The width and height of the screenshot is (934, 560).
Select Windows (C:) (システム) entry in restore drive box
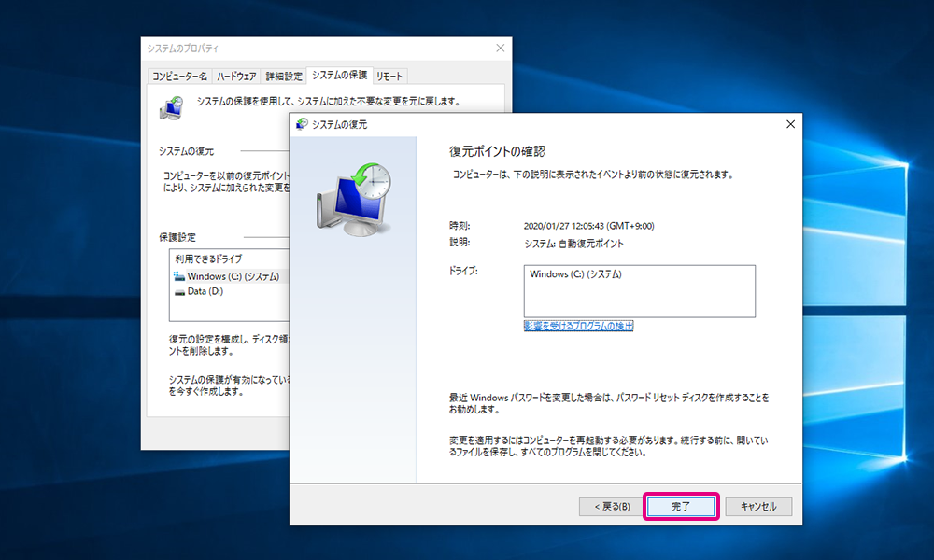pyautogui.click(x=575, y=273)
